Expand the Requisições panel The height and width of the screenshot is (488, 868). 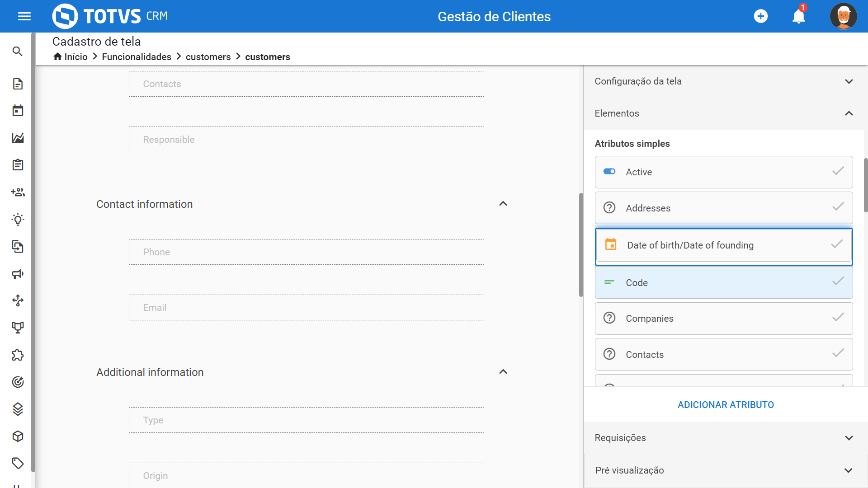click(849, 438)
